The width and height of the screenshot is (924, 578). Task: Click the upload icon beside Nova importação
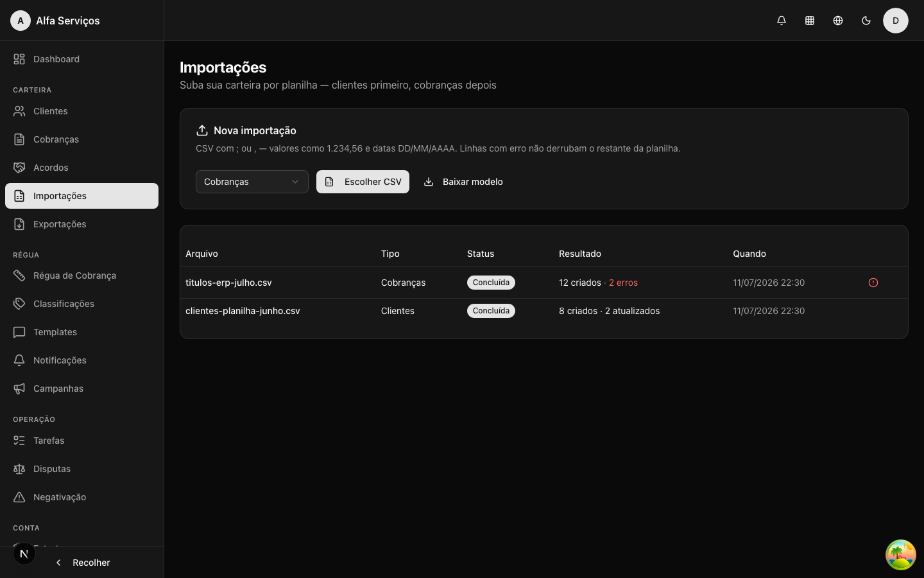pos(202,130)
